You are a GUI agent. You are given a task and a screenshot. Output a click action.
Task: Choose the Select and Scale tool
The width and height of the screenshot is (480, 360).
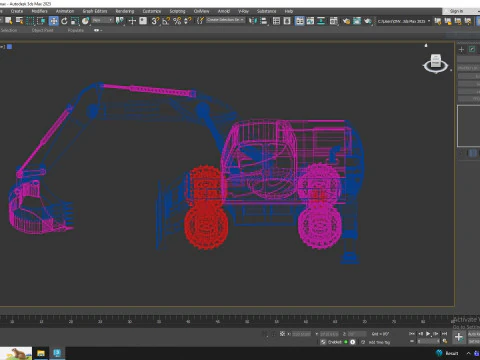[x=75, y=21]
